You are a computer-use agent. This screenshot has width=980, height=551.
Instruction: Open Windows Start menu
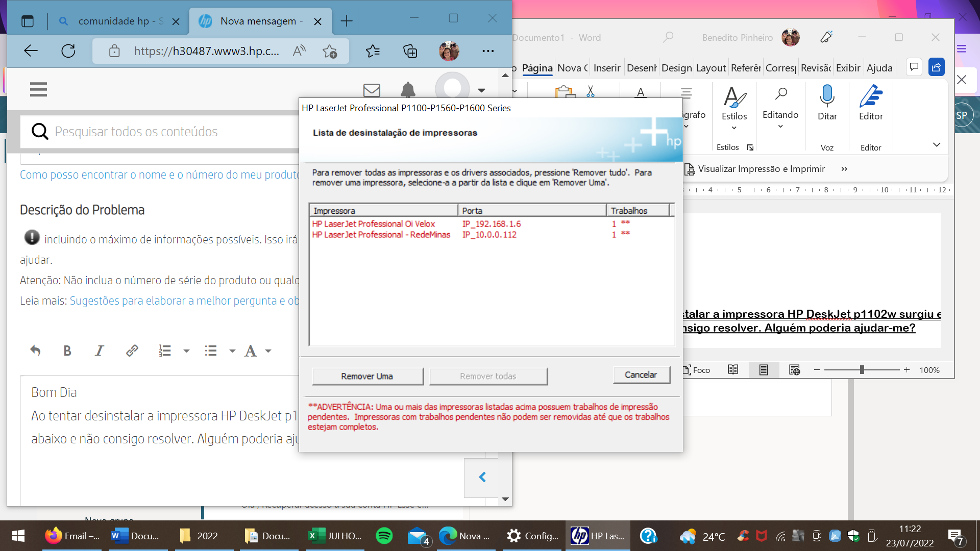[18, 536]
